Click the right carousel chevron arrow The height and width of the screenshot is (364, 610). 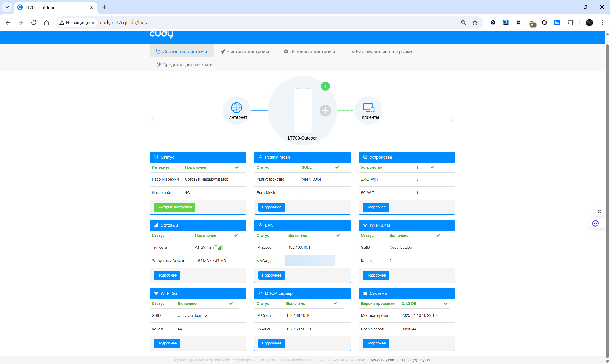click(452, 119)
